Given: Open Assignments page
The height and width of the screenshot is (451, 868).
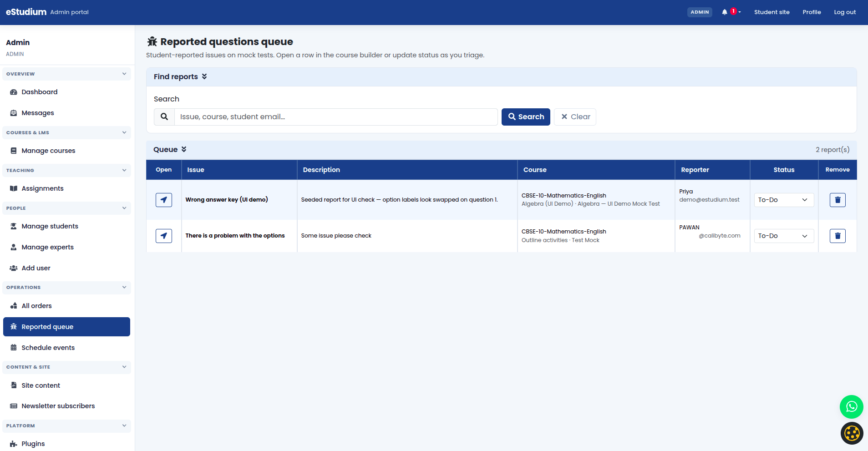Looking at the screenshot, I should coord(66,188).
